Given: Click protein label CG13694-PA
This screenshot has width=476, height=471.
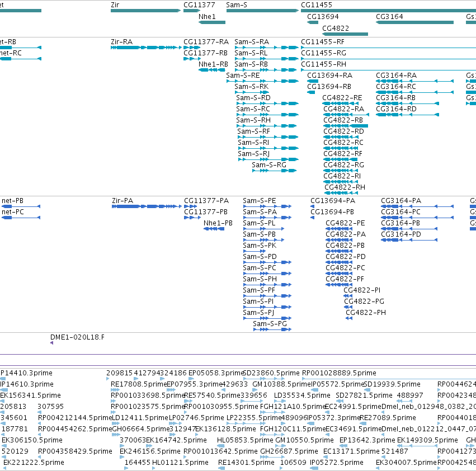Looking at the screenshot, I should click(x=333, y=201).
